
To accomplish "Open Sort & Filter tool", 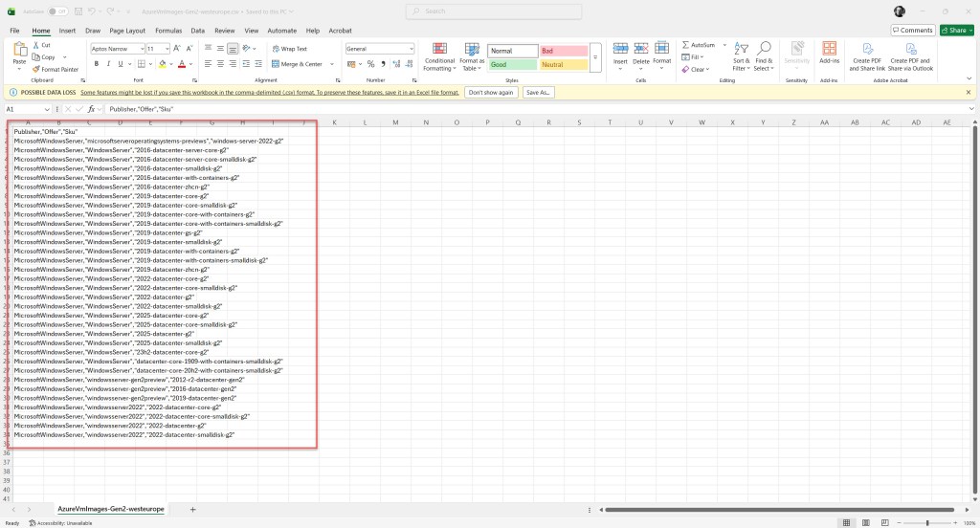I will tap(742, 50).
